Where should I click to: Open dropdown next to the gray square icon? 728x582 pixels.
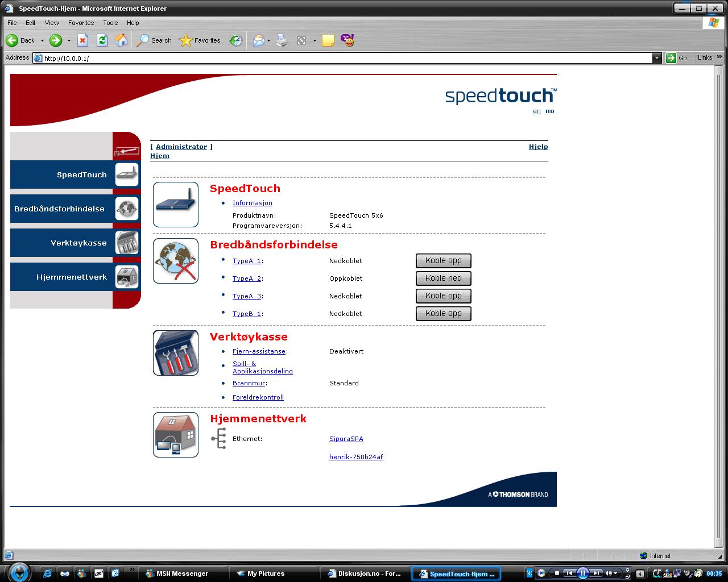[315, 41]
